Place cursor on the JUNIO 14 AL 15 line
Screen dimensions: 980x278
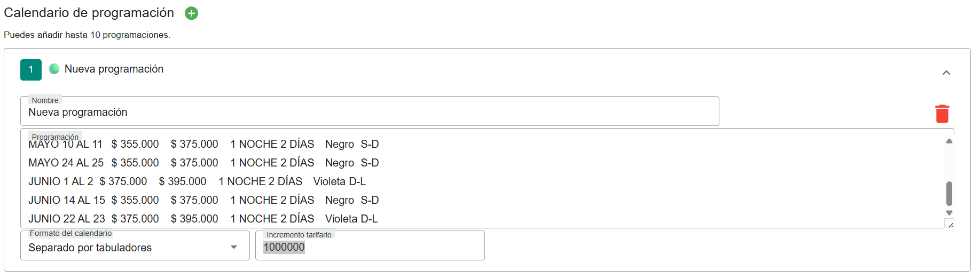click(203, 200)
